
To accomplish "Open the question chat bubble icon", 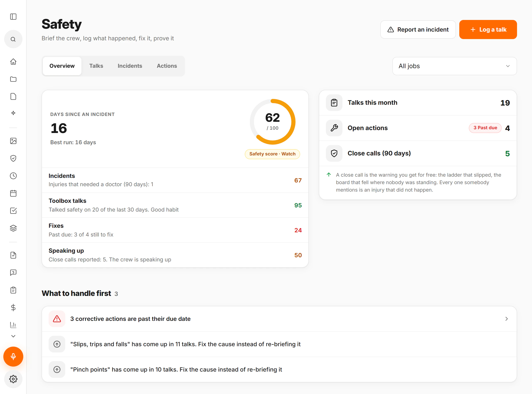I will coord(13,273).
